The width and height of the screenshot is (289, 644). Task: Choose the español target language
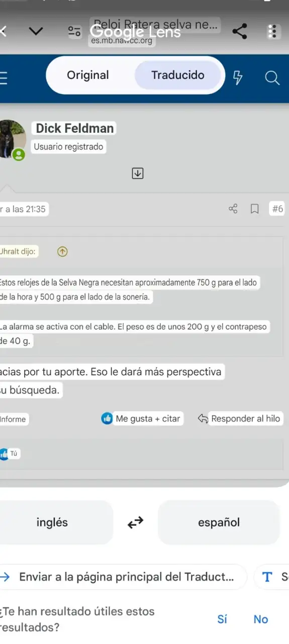(x=219, y=522)
